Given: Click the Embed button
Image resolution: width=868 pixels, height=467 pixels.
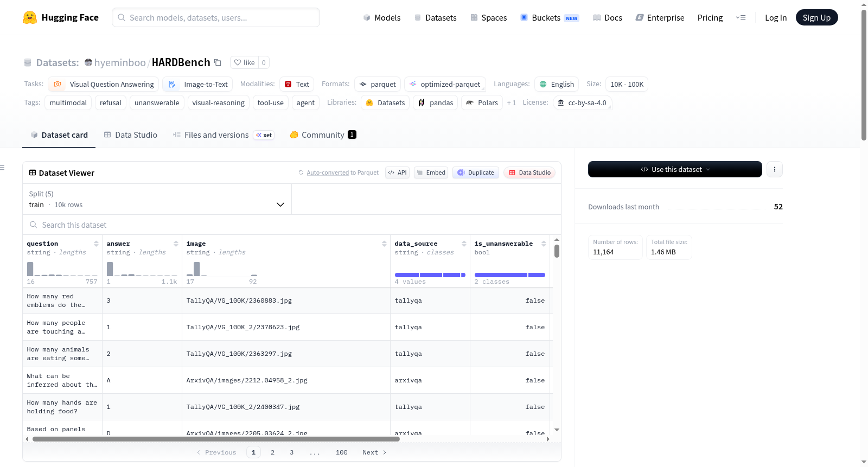Looking at the screenshot, I should click(431, 172).
